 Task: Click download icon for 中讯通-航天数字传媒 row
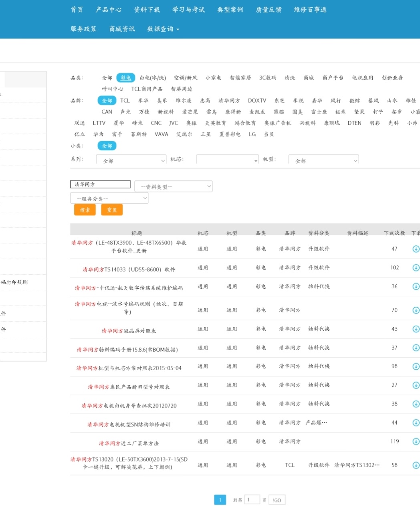click(416, 287)
